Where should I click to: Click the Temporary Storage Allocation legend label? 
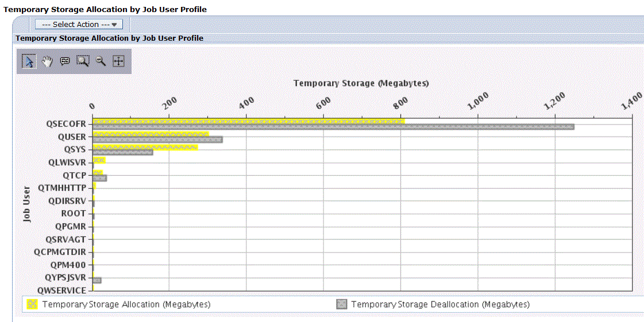coord(126,304)
